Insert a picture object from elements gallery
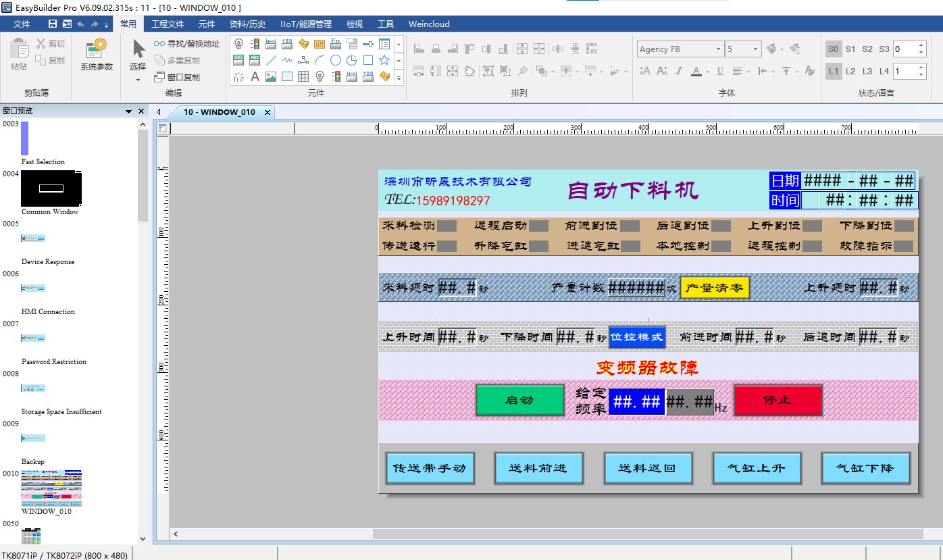The image size is (943, 560). coord(271,77)
